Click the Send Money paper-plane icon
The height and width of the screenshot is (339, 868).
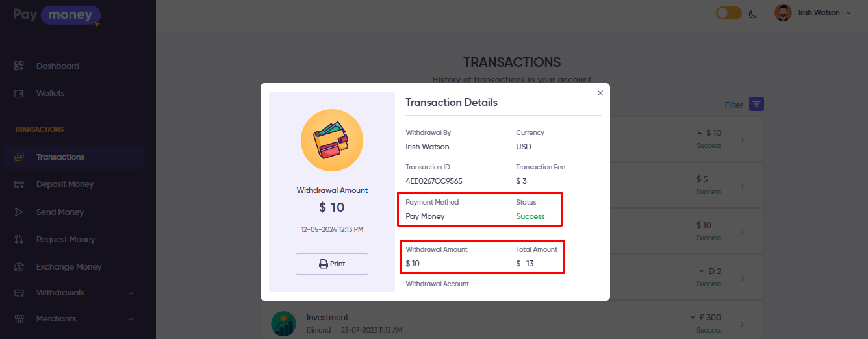tap(19, 212)
